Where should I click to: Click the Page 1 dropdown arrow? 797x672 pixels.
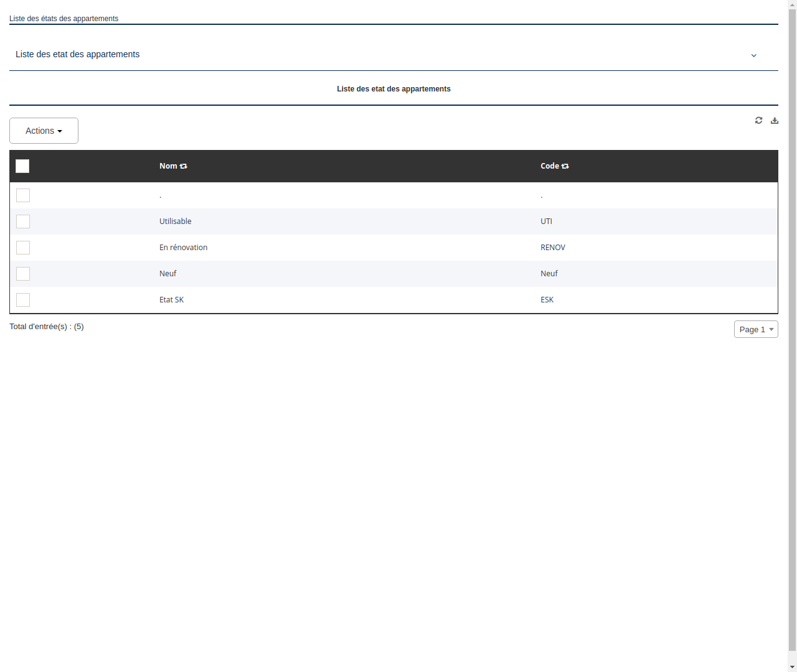pos(771,329)
